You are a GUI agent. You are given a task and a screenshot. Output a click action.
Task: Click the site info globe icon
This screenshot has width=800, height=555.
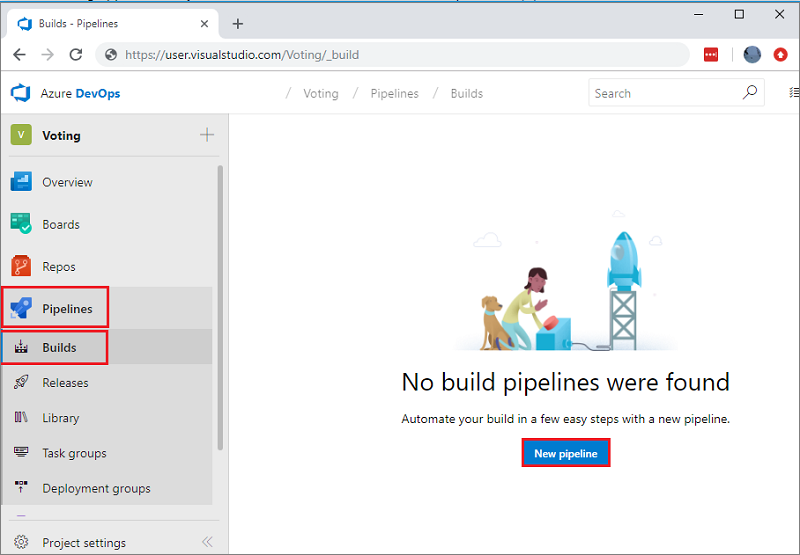(111, 55)
